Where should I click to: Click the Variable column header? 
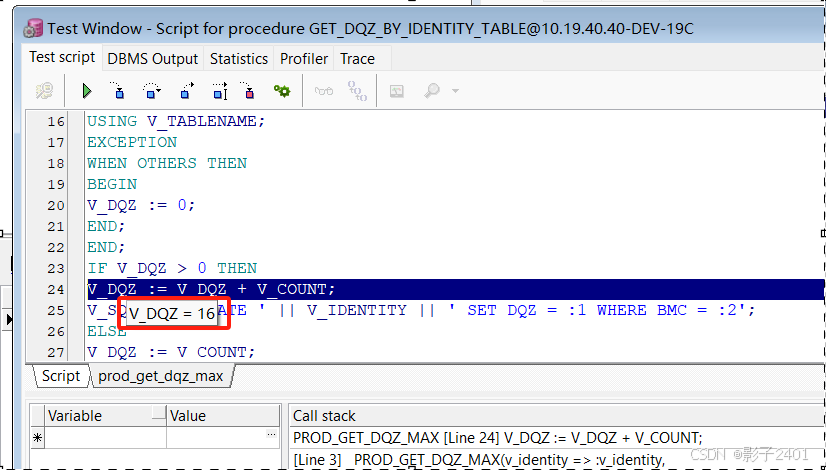click(x=105, y=416)
